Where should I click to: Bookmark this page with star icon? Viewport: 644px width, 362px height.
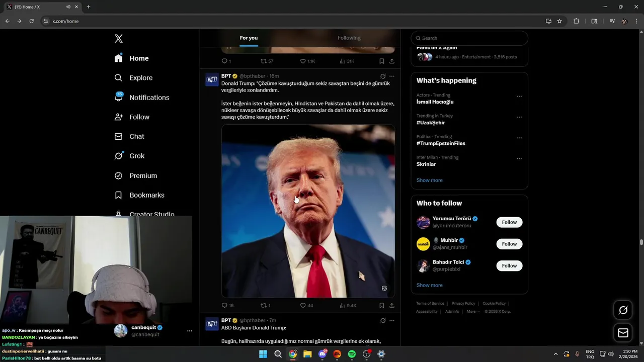point(559,21)
